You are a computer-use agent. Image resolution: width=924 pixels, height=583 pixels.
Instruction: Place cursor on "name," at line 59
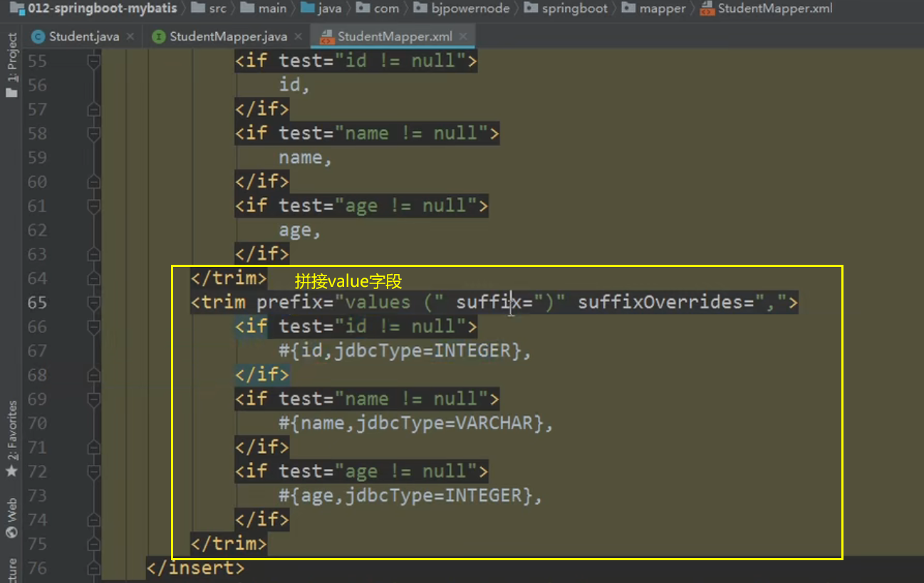click(306, 158)
